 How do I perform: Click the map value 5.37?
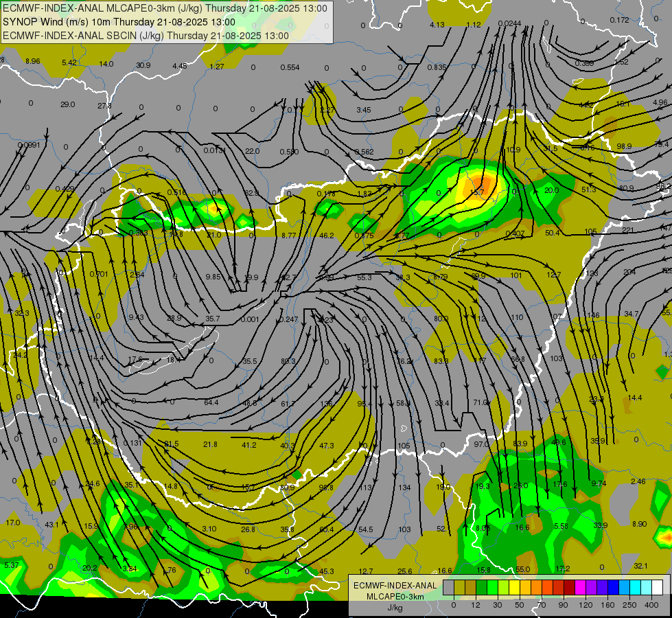[12, 565]
